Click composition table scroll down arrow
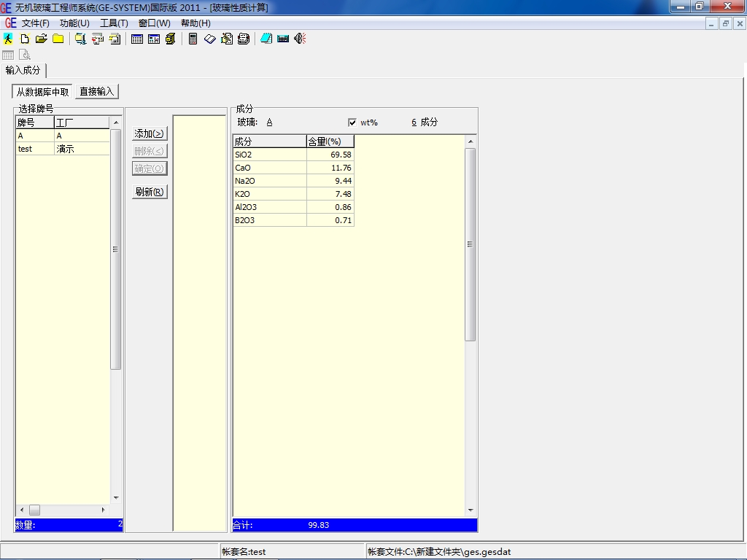Viewport: 747px width, 560px height. [x=471, y=510]
